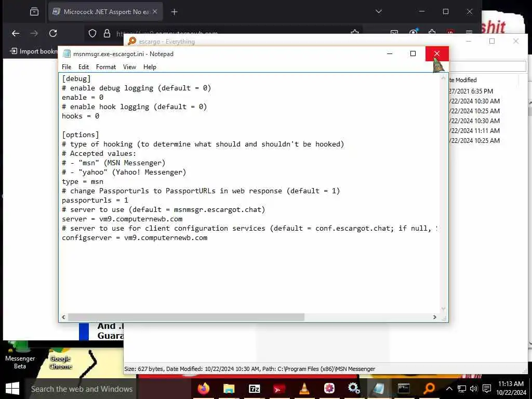
Task: Sort by Date Modified column in Everything
Action: coord(463,80)
